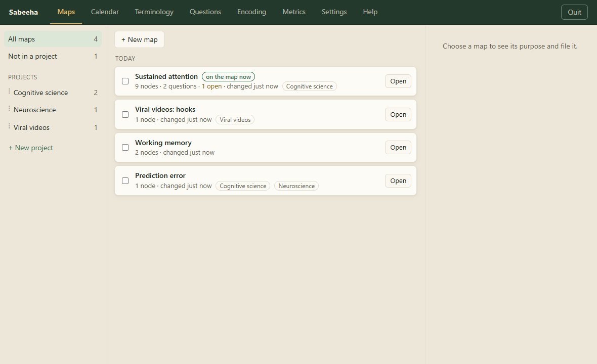The height and width of the screenshot is (364, 597).
Task: Click the Viral videos: hooks title
Action: point(165,109)
